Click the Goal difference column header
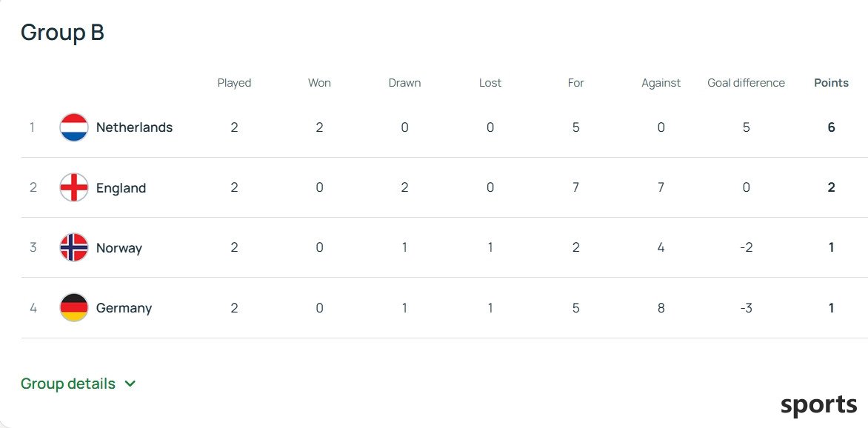Viewport: 868px width, 428px height. coord(747,83)
